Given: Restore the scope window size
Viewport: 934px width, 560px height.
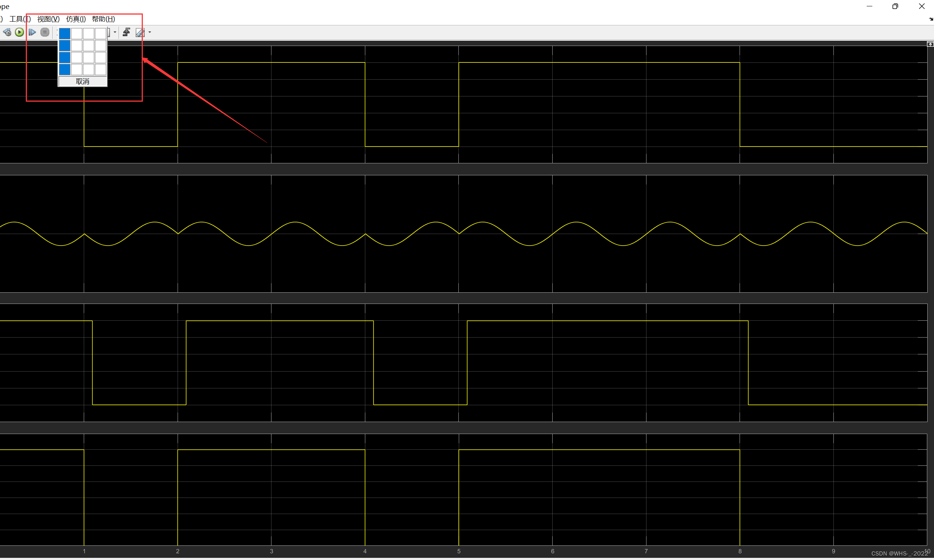Looking at the screenshot, I should pos(895,6).
